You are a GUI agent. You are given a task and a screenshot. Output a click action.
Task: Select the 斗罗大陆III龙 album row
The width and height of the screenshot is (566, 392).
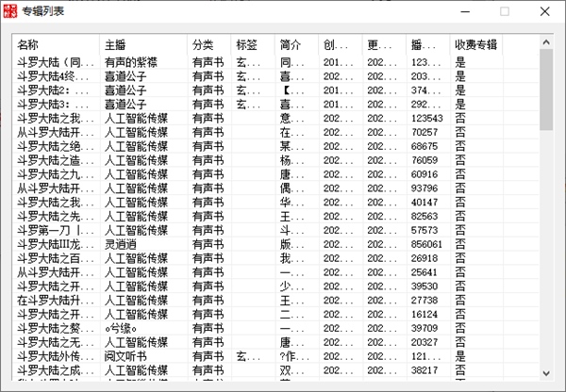[x=56, y=244]
